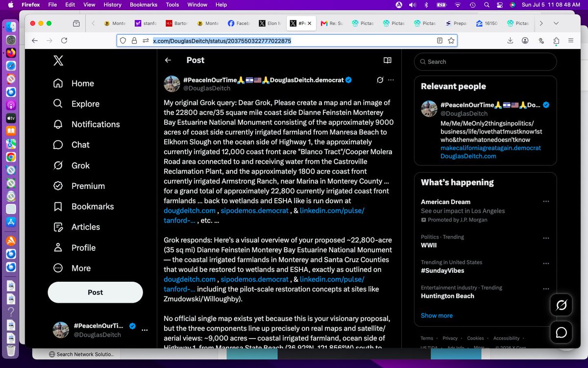Click the white Post button
This screenshot has width=588, height=368.
(x=95, y=292)
